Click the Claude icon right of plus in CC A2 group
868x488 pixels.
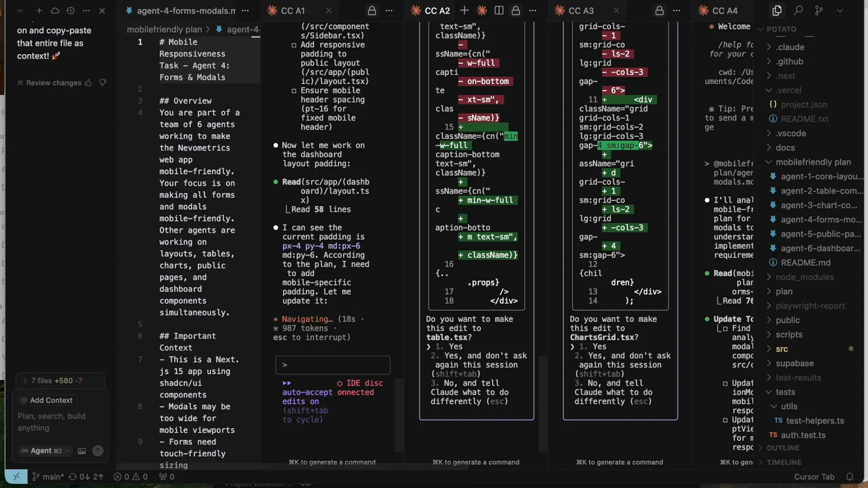482,11
